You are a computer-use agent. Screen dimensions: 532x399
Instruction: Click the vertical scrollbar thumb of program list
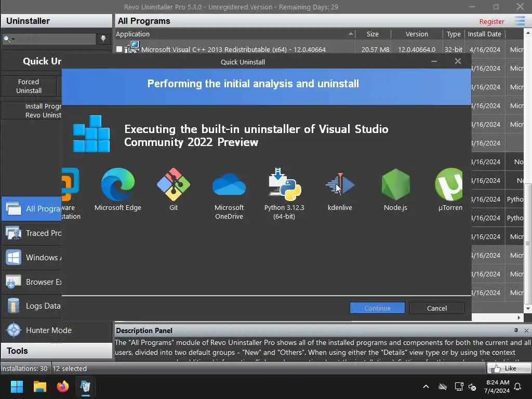528,243
